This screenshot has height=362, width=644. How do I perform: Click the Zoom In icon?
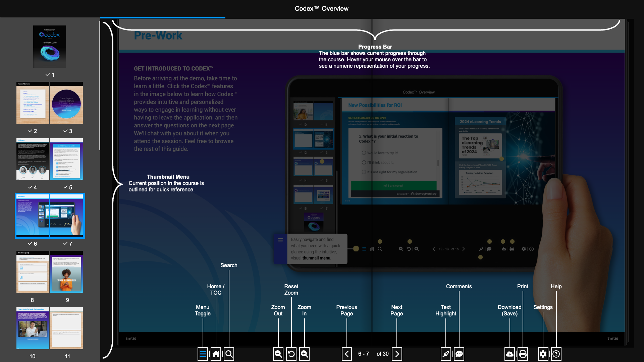[x=304, y=354]
